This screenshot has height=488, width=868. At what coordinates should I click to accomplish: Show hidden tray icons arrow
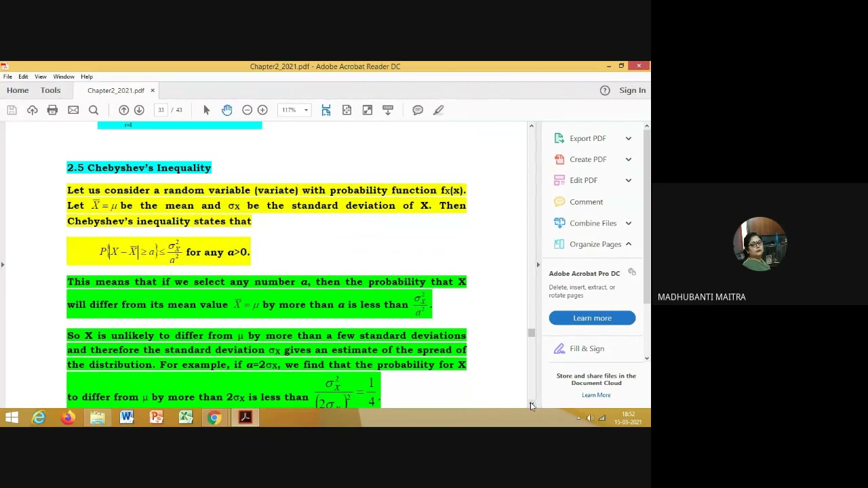click(578, 418)
